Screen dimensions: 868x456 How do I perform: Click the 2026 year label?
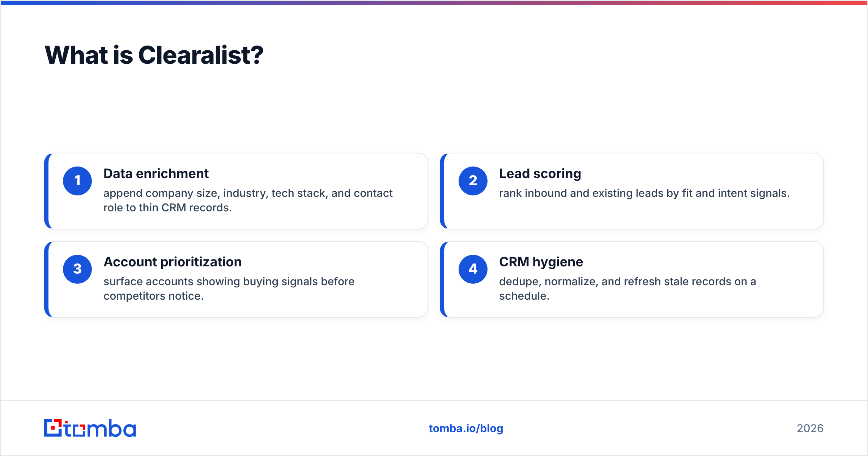810,428
